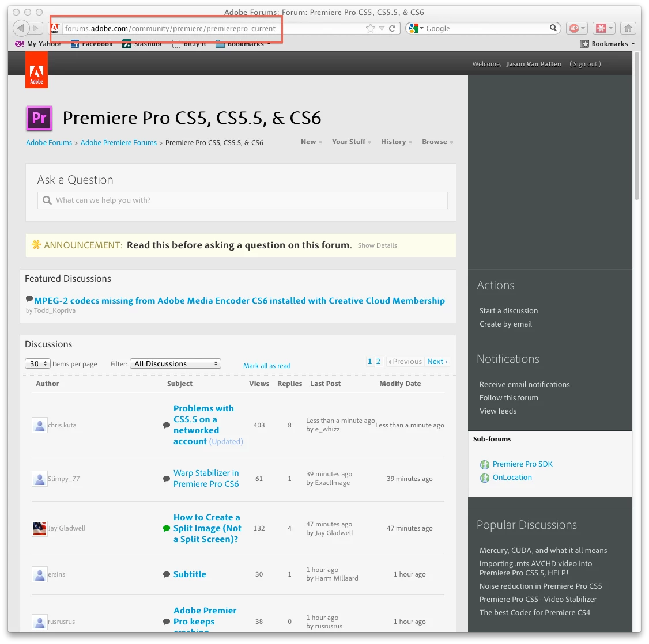Expand the Your Stuff menu
This screenshot has width=649, height=644.
click(352, 142)
